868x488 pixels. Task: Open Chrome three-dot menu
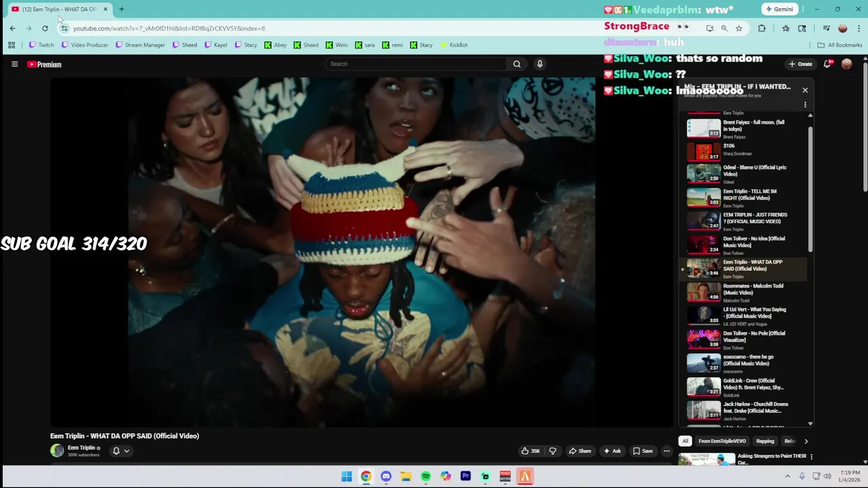coord(859,28)
